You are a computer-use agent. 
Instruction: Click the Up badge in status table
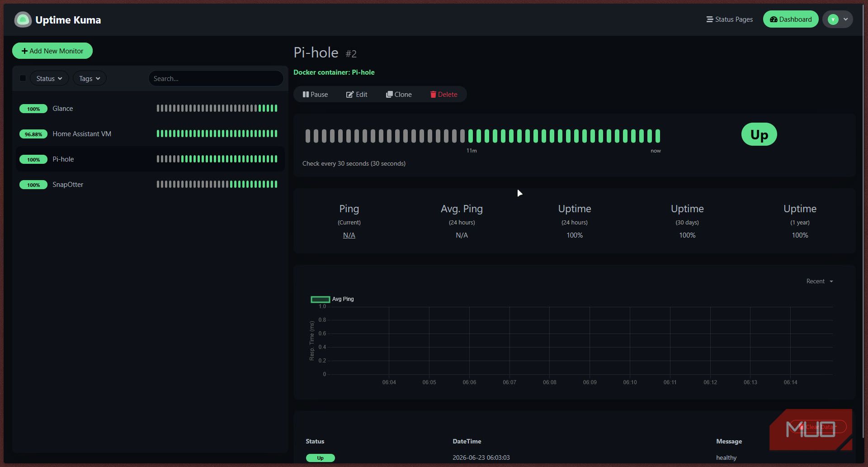320,458
